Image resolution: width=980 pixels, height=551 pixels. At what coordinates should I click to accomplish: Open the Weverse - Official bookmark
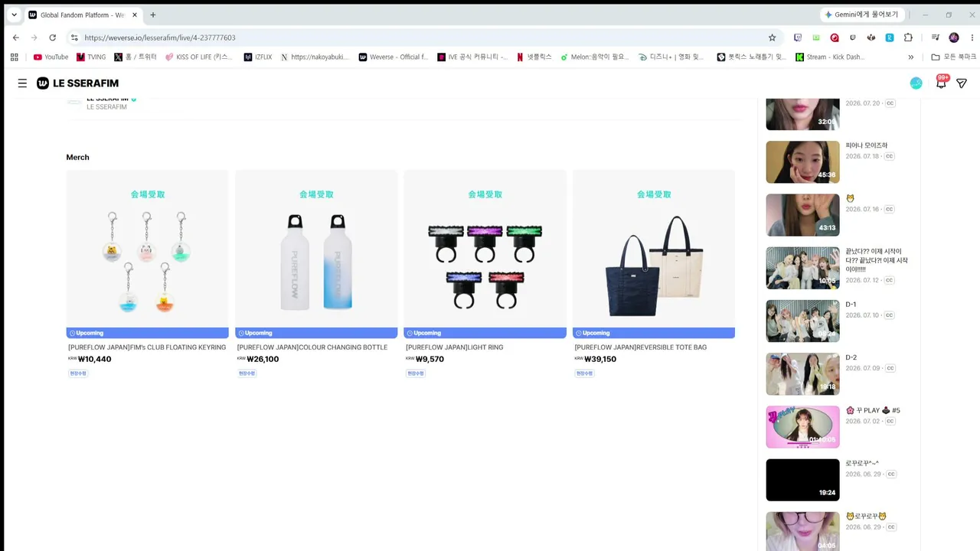pyautogui.click(x=394, y=57)
